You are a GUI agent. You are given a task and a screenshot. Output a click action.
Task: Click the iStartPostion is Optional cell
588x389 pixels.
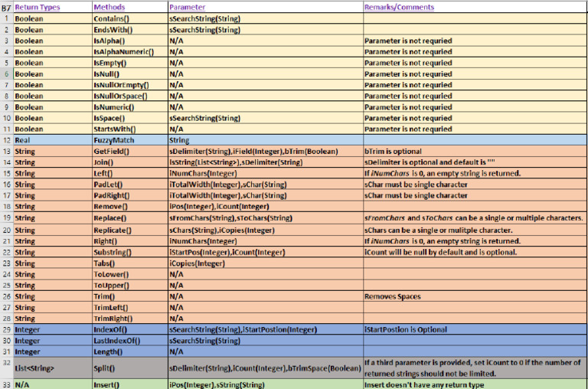pyautogui.click(x=475, y=330)
